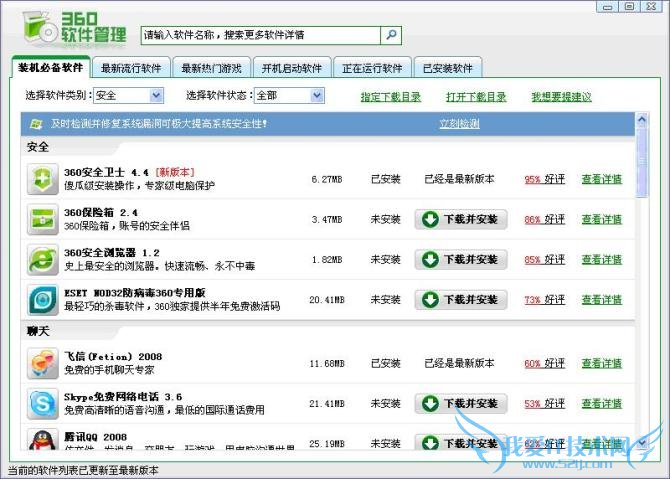
Task: Click the 安全 category header
Action: tap(38, 147)
